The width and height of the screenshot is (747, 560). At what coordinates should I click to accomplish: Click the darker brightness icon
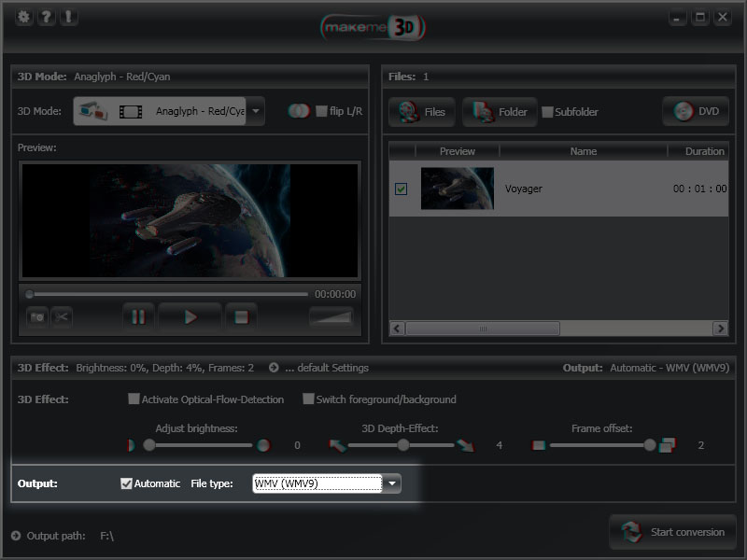coord(131,445)
